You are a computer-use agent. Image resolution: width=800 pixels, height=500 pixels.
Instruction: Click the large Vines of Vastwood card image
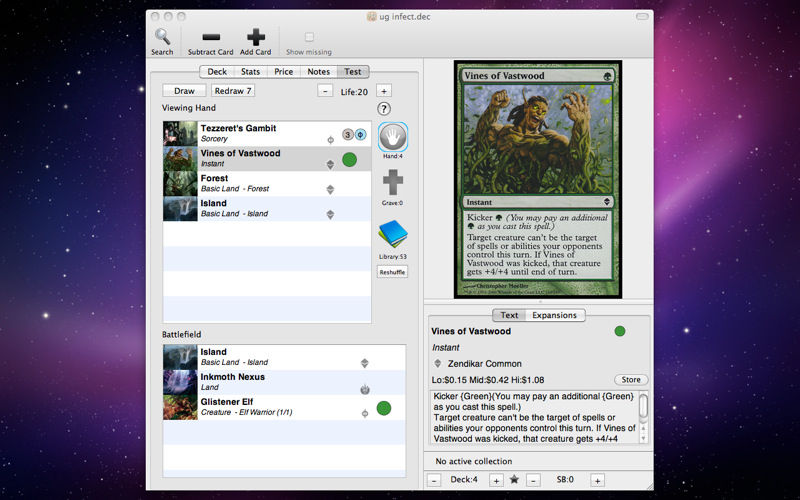[538, 179]
